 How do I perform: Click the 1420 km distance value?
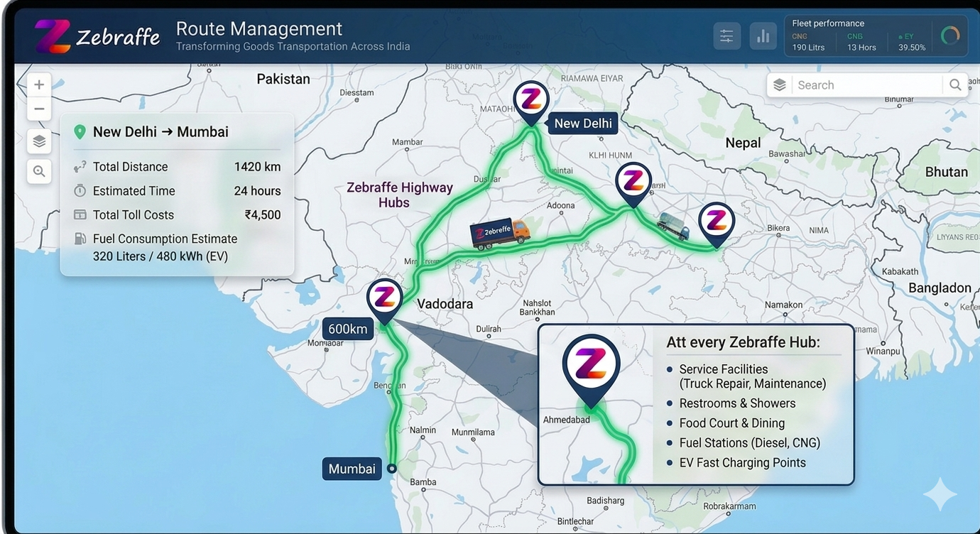pos(257,167)
